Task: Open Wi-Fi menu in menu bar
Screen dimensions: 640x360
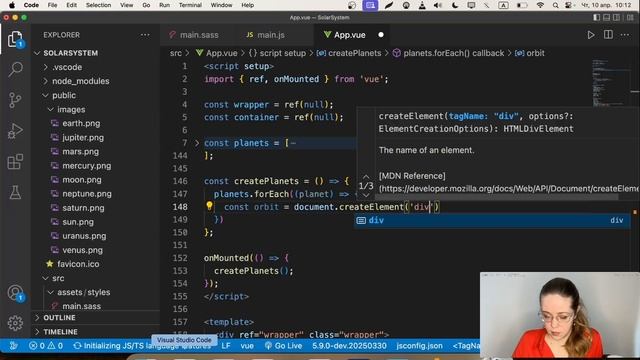Action: pyautogui.click(x=540, y=5)
